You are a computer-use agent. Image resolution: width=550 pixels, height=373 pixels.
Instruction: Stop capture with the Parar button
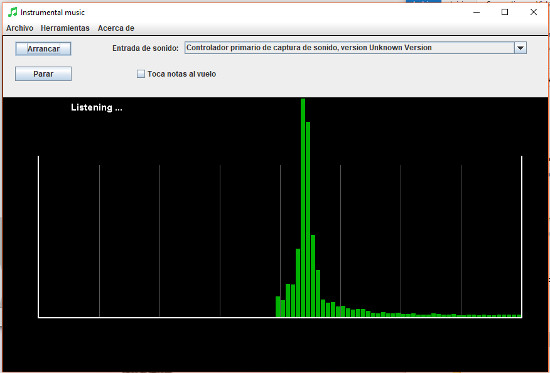[x=43, y=74]
